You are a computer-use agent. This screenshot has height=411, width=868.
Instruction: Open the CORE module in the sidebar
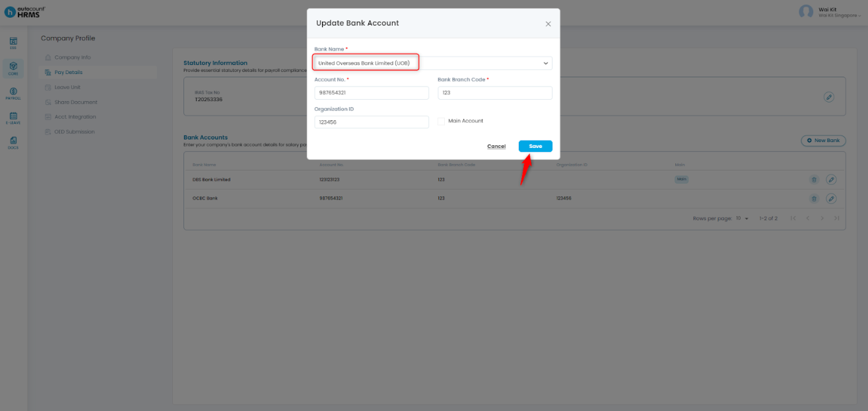click(x=13, y=69)
